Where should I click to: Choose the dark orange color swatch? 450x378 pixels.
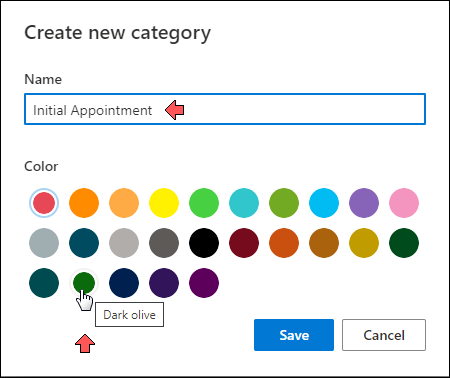[284, 243]
